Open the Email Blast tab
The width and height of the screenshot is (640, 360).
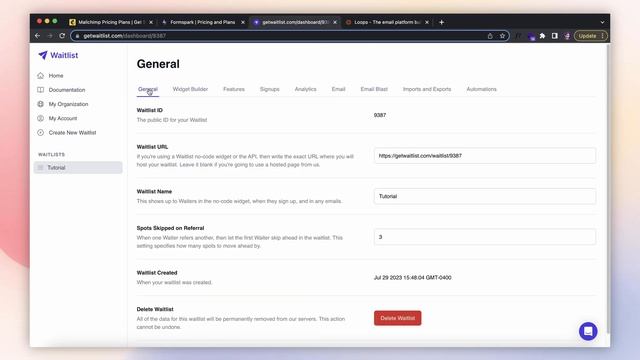[x=374, y=89]
